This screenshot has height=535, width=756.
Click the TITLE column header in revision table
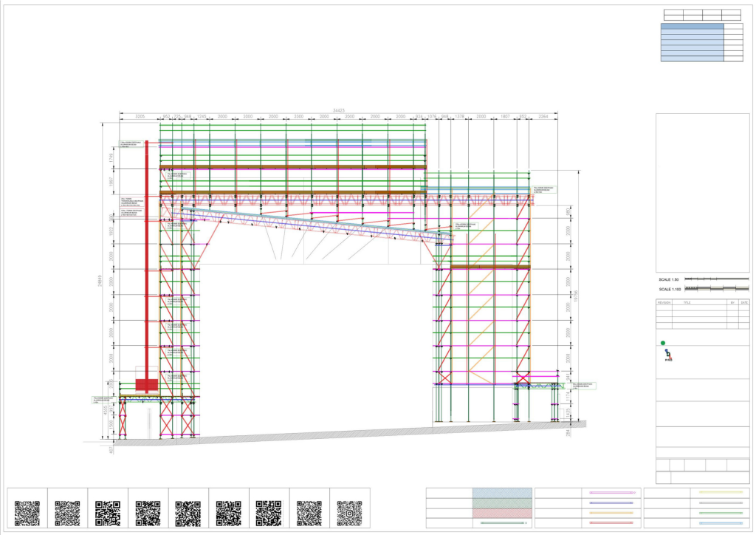pos(687,302)
